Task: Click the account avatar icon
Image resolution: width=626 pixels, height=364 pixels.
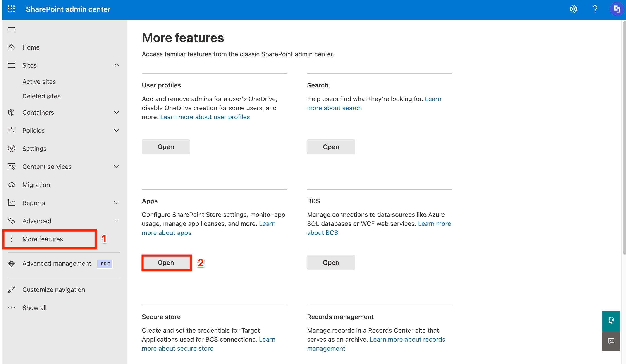Action: (x=617, y=9)
